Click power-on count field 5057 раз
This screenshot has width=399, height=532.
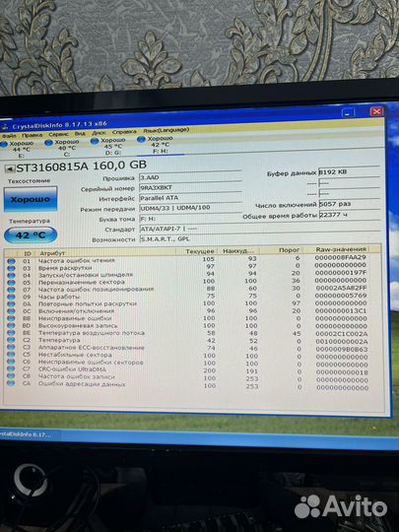tap(349, 204)
